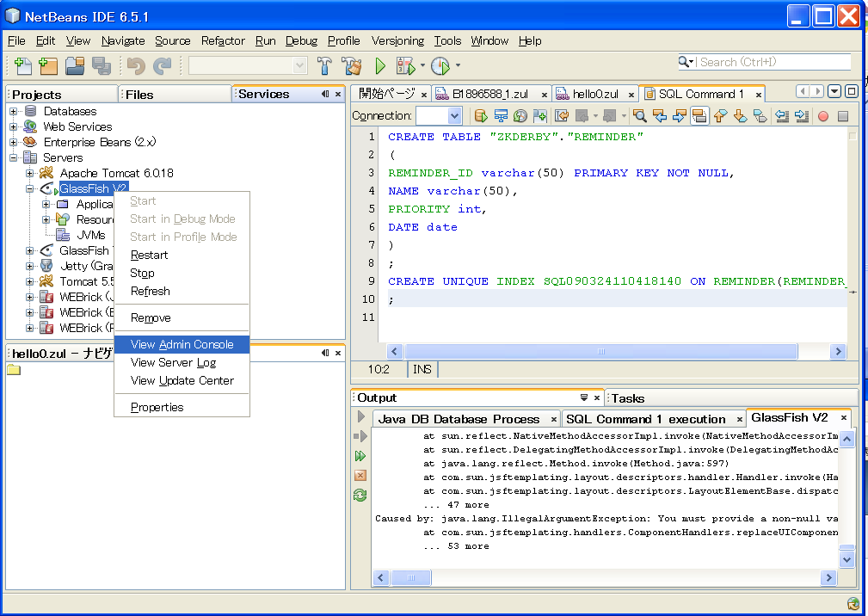This screenshot has width=868, height=616.
Task: Stop macro recording with square icon
Action: pyautogui.click(x=843, y=116)
